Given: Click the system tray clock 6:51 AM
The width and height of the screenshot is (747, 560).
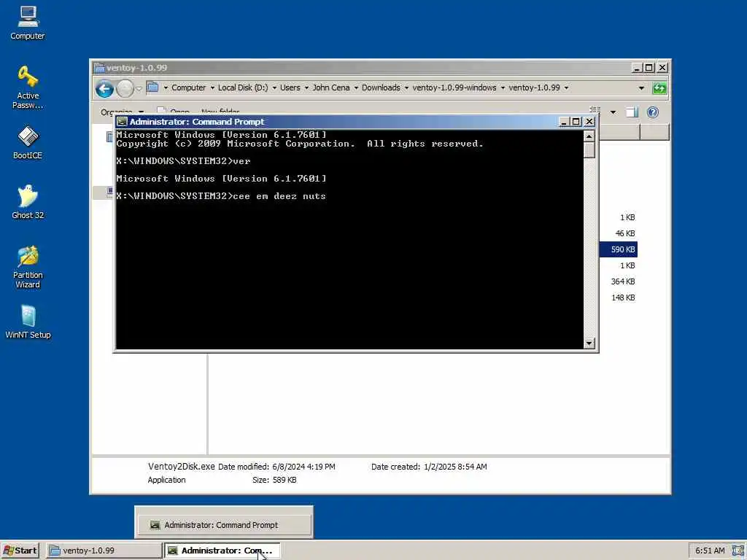Looking at the screenshot, I should [710, 551].
